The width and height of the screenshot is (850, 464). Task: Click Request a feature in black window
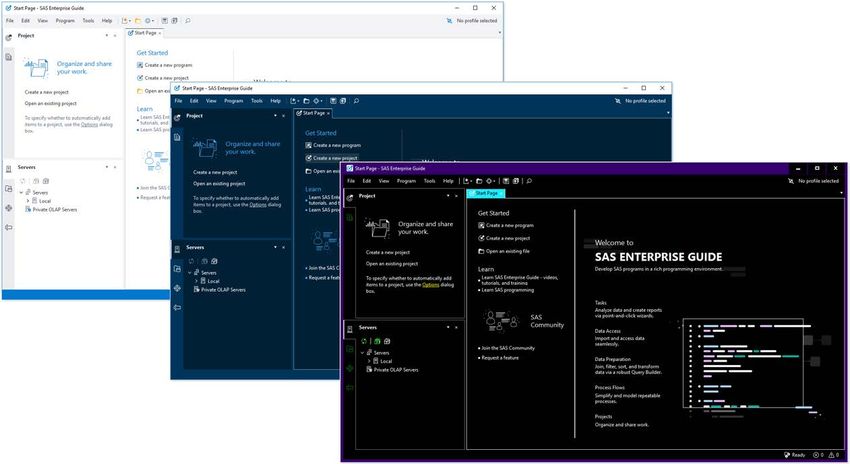coord(500,358)
